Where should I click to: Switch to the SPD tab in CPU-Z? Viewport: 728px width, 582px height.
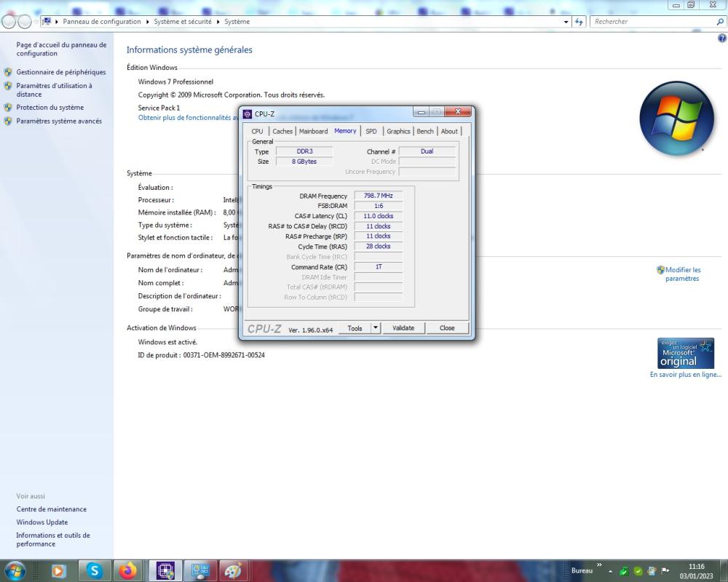tap(371, 131)
